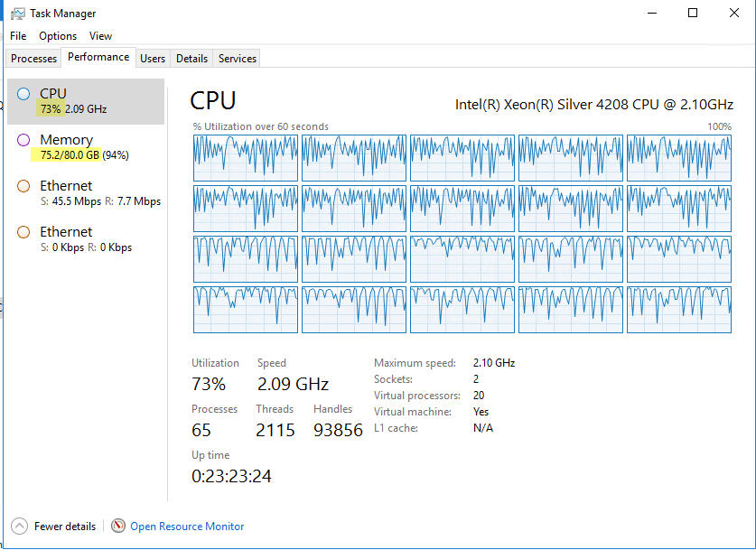Switch to the Users tab
The image size is (756, 550).
153,59
